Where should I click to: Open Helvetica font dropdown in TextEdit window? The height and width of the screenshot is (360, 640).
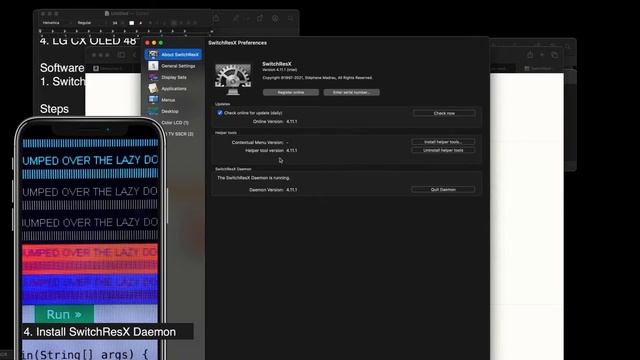click(x=56, y=23)
